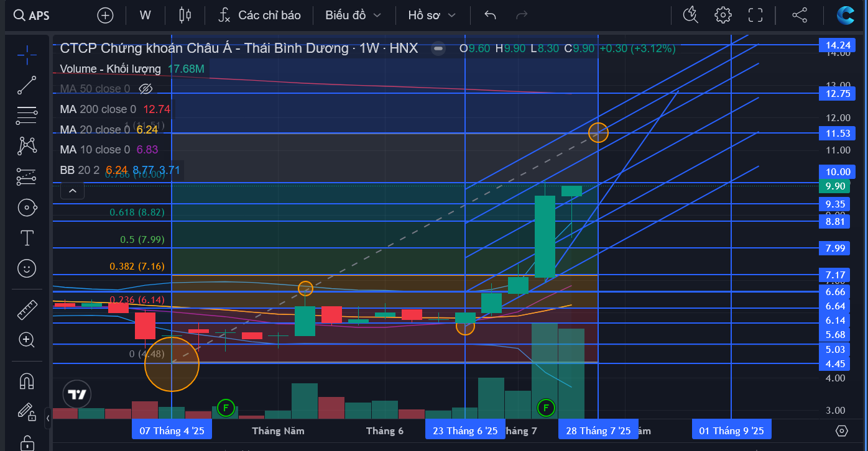
Task: Open the Các chỉ báo indicators dialog
Action: point(260,15)
